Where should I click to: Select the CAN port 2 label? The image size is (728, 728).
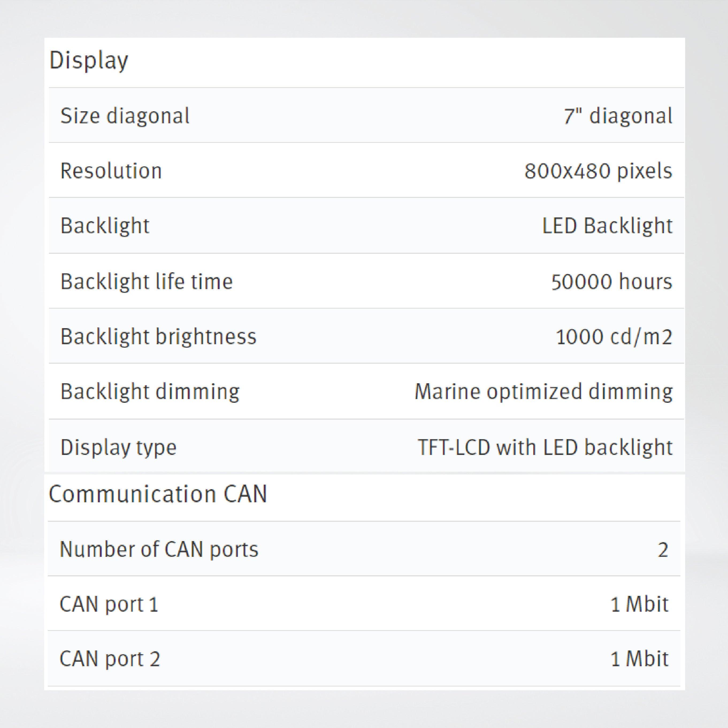tap(110, 659)
